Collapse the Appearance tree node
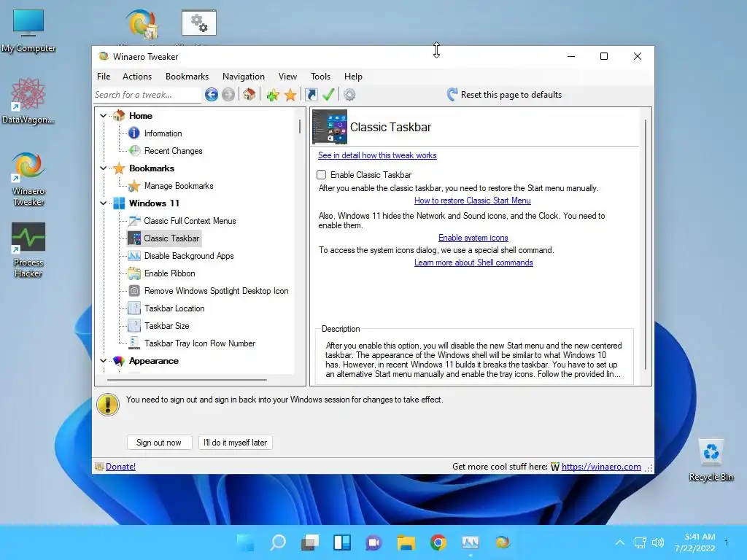The image size is (747, 560). [104, 361]
